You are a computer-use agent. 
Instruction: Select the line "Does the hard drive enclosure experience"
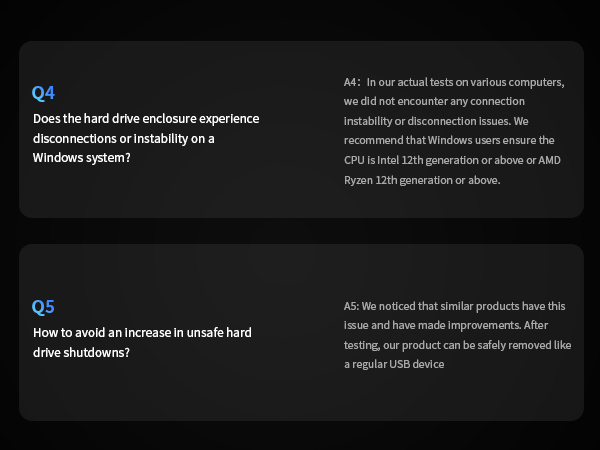[146, 119]
